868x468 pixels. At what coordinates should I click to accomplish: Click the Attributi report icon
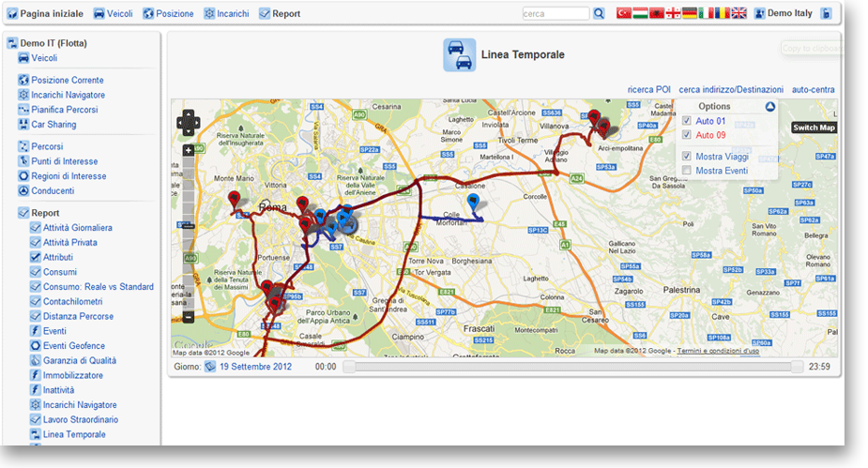pyautogui.click(x=36, y=257)
